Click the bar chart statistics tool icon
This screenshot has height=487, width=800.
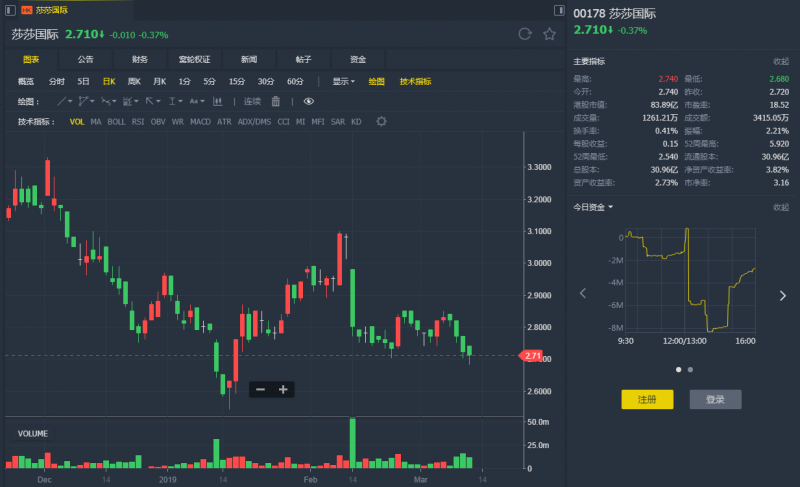pos(218,101)
